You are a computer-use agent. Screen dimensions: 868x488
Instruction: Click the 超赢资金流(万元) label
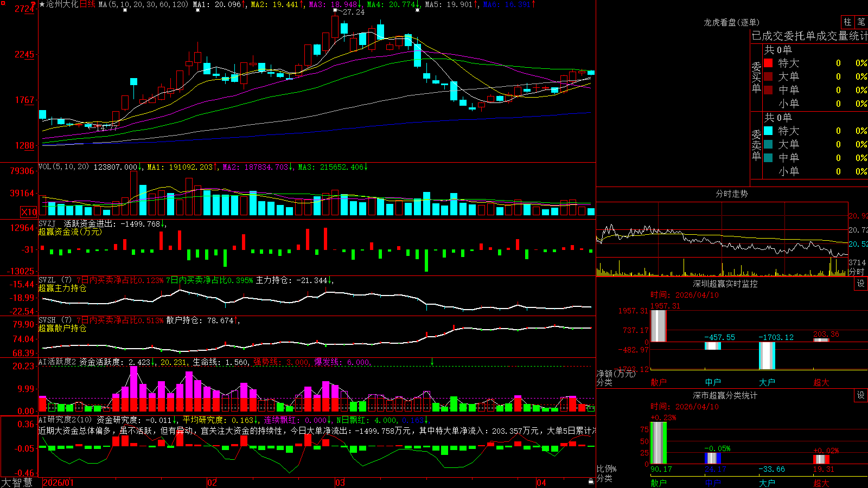pyautogui.click(x=70, y=232)
